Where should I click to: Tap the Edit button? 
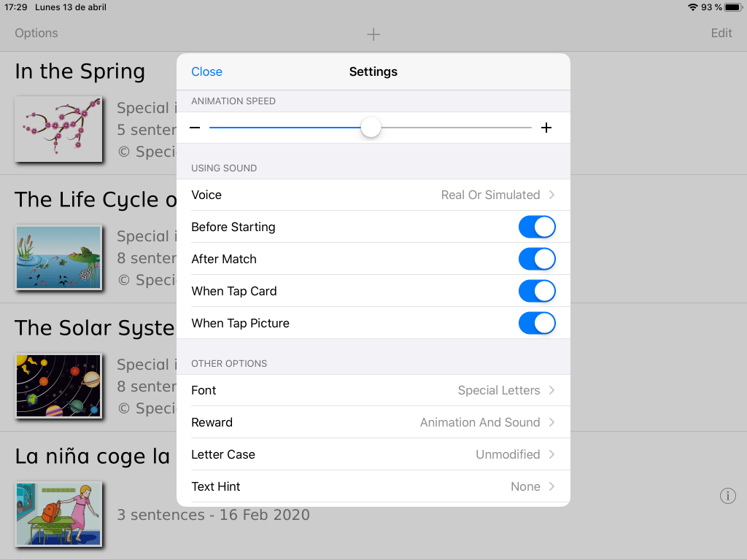[x=721, y=33]
